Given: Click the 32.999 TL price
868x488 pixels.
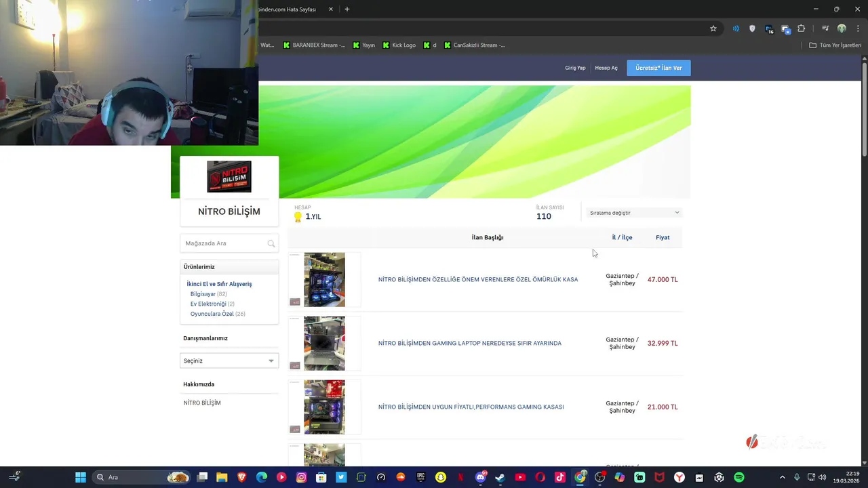Looking at the screenshot, I should [x=663, y=343].
